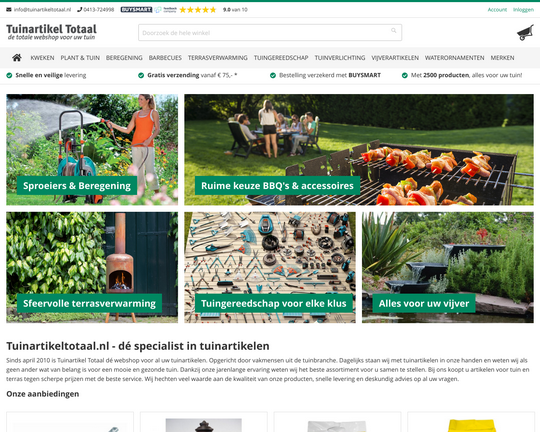Open the VIJVERARTIKELEN menu

(x=395, y=58)
